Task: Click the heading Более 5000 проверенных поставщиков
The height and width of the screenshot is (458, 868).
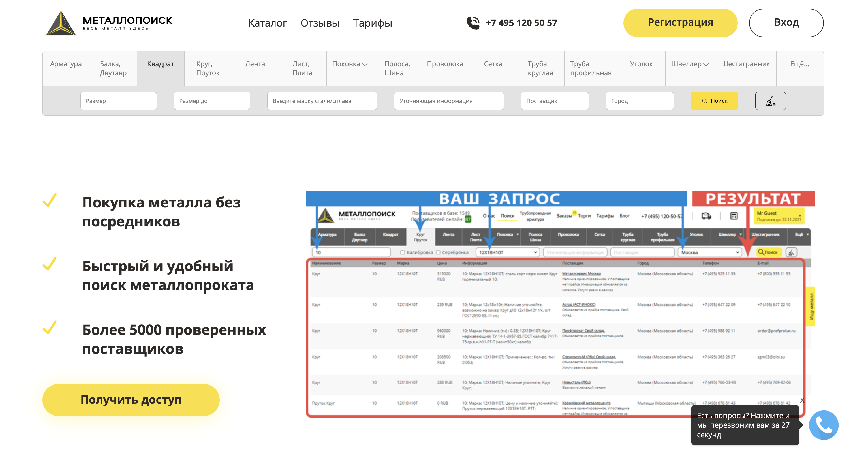Action: pyautogui.click(x=174, y=339)
